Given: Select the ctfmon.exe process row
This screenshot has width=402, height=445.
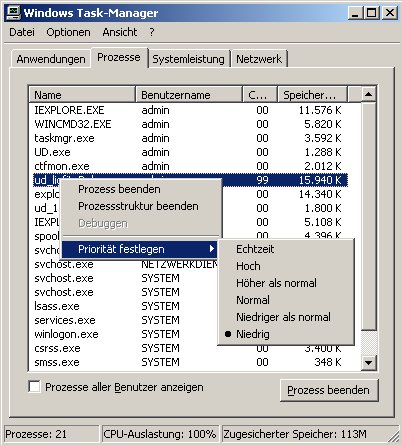Looking at the screenshot, I should click(x=191, y=166).
